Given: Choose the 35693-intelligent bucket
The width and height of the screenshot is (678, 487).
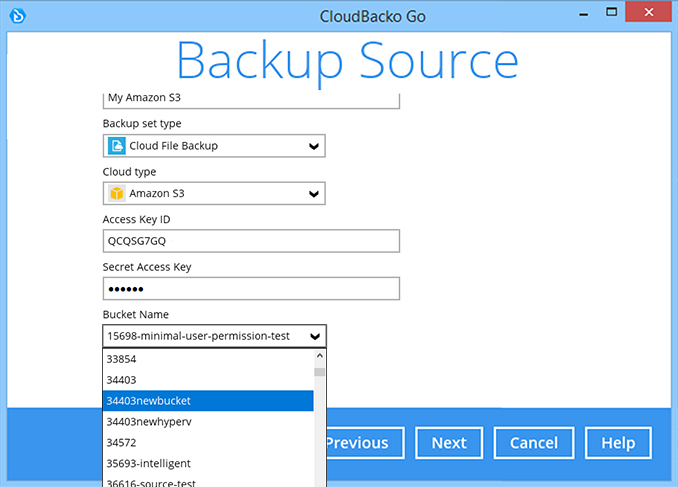Looking at the screenshot, I should tap(208, 463).
